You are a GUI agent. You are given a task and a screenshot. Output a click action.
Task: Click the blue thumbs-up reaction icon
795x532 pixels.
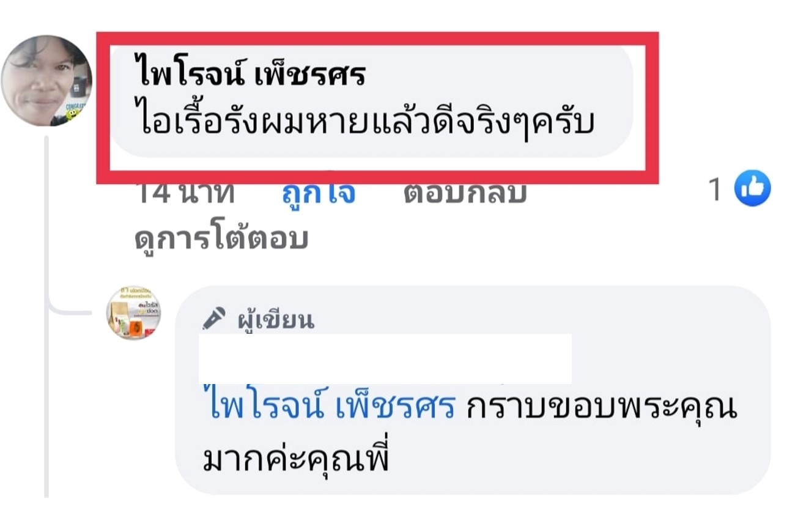pos(752,188)
